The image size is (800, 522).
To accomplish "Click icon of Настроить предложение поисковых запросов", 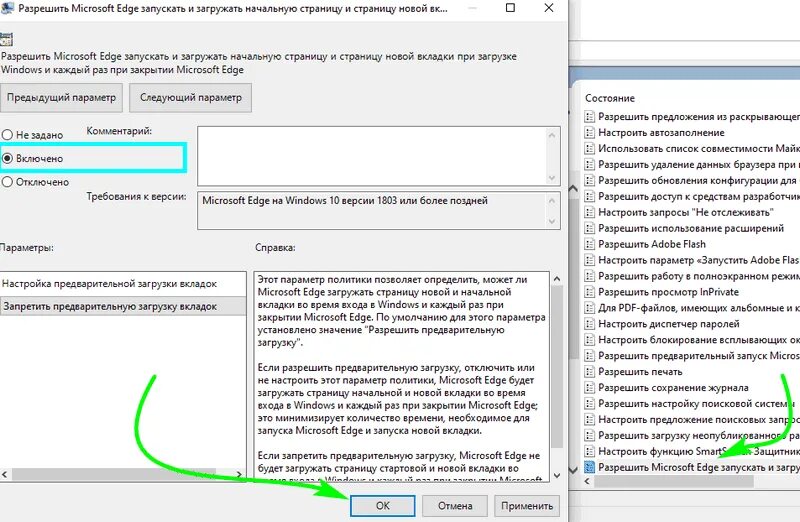I will 589,419.
